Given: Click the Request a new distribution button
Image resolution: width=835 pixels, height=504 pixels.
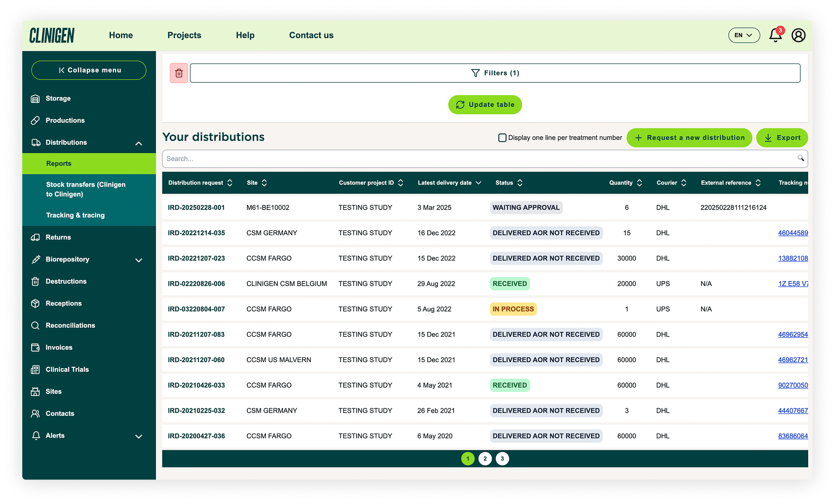Looking at the screenshot, I should point(689,138).
